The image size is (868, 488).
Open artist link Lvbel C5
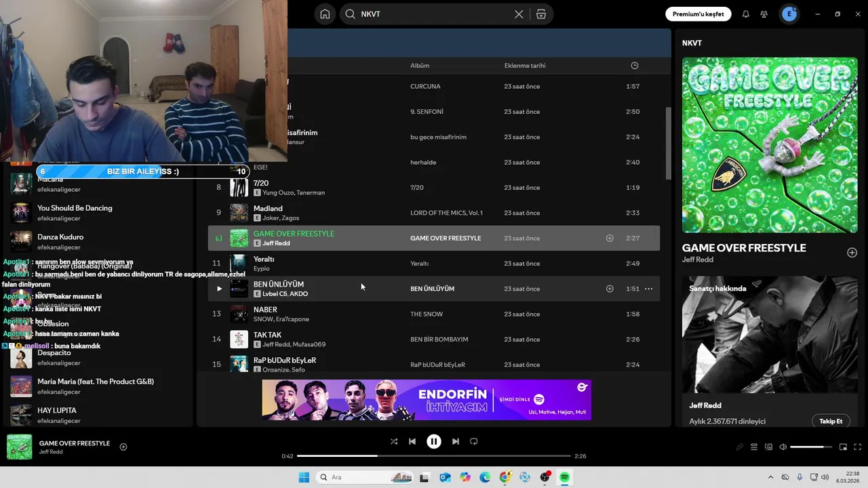point(275,294)
